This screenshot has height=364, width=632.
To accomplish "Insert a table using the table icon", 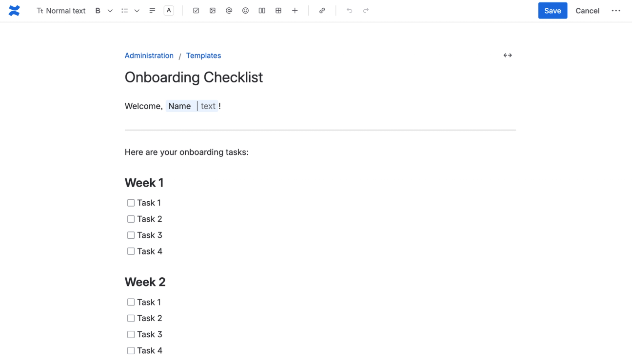I will click(x=278, y=10).
